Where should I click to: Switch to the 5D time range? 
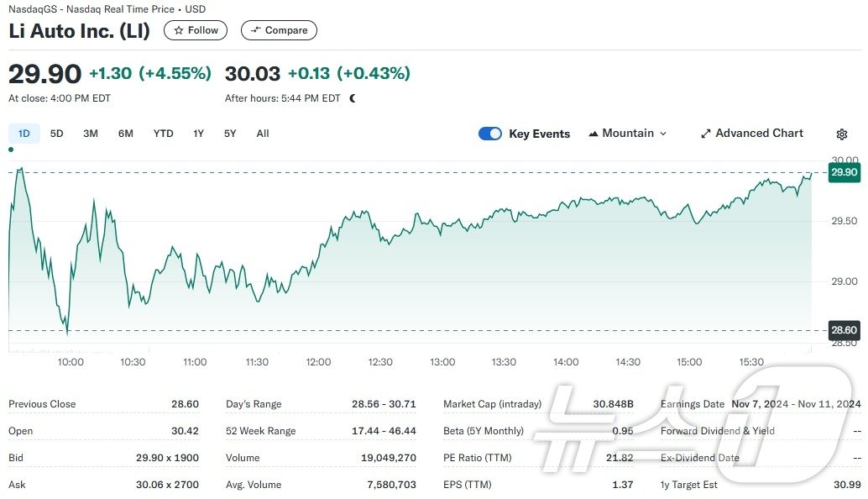57,134
